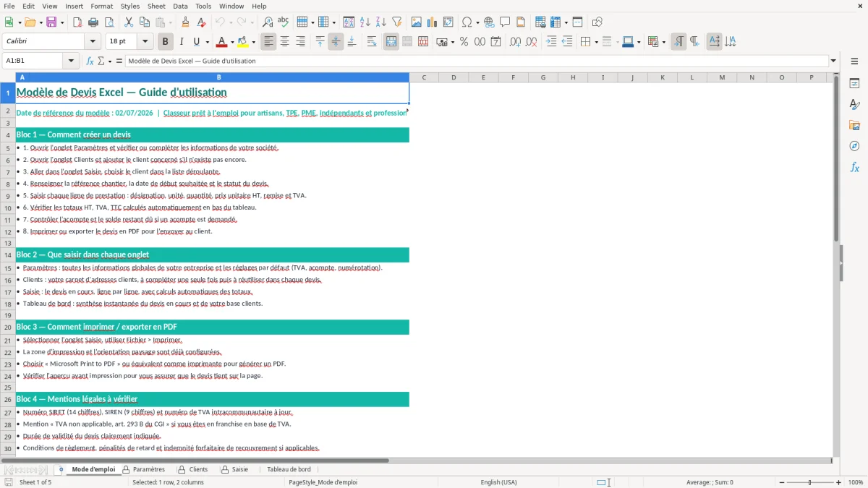The width and height of the screenshot is (868, 488).
Task: Toggle Left-to-Right text direction button
Action: click(x=678, y=42)
